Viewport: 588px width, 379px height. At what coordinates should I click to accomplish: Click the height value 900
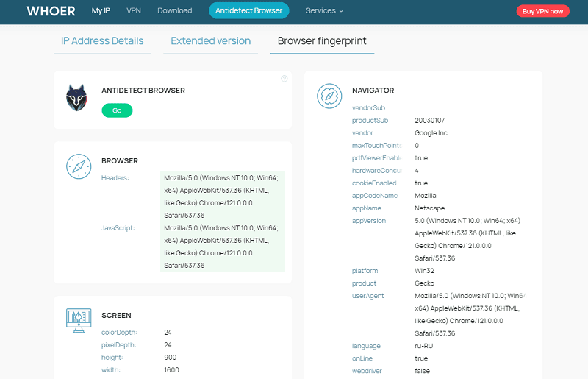tap(171, 358)
